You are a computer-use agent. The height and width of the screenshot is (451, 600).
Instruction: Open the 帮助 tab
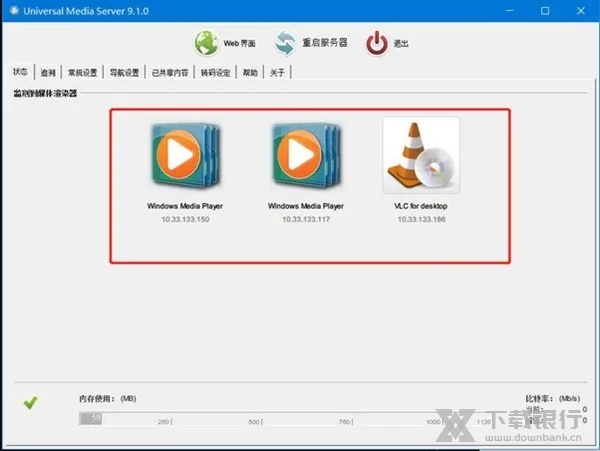click(x=250, y=72)
